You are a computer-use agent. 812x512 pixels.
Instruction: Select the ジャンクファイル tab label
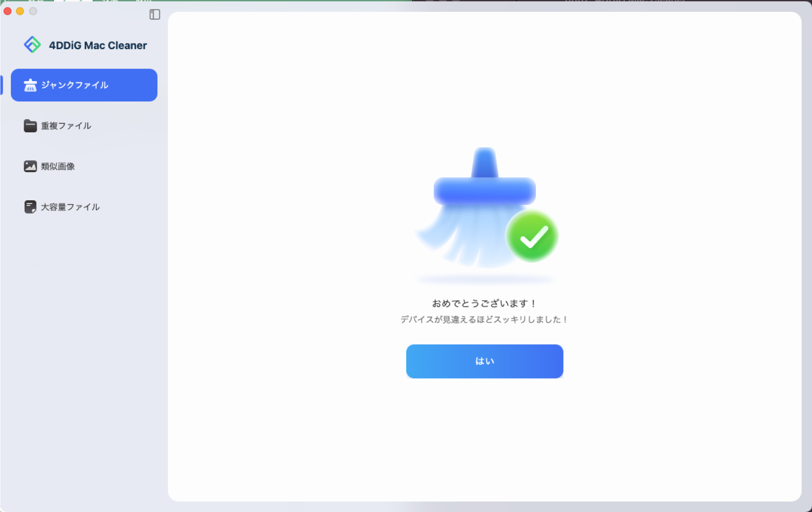point(75,85)
